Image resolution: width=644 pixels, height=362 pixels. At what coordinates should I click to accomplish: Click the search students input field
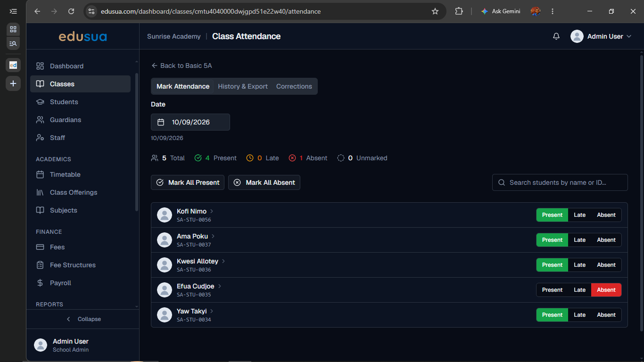click(x=560, y=182)
